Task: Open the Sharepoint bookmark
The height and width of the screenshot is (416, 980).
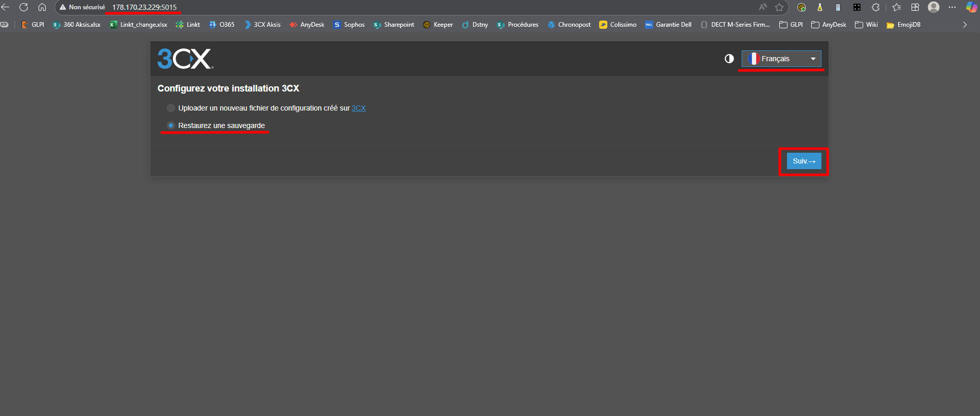Action: coord(394,25)
